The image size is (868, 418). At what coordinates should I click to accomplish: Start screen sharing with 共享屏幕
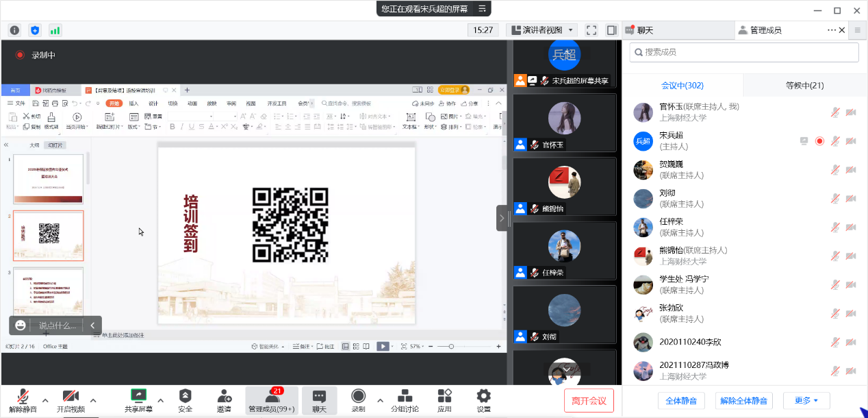[138, 400]
